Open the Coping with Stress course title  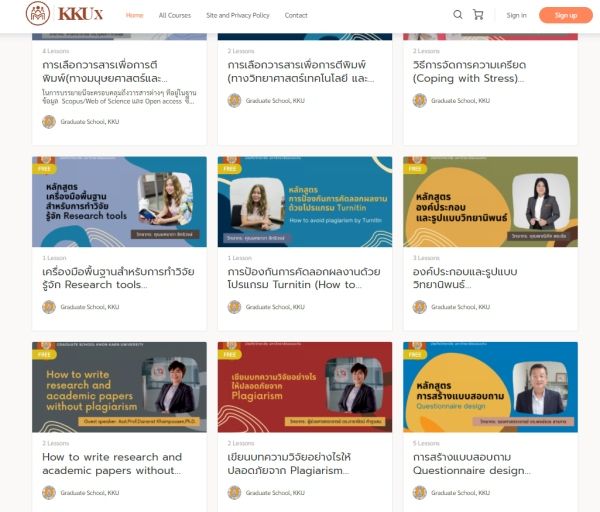click(x=469, y=72)
